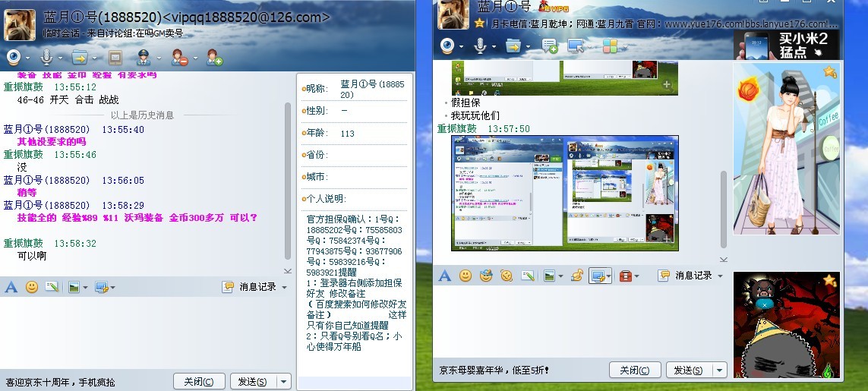The image size is (868, 391).
Task: Start voice call in left chat window
Action: tap(47, 57)
